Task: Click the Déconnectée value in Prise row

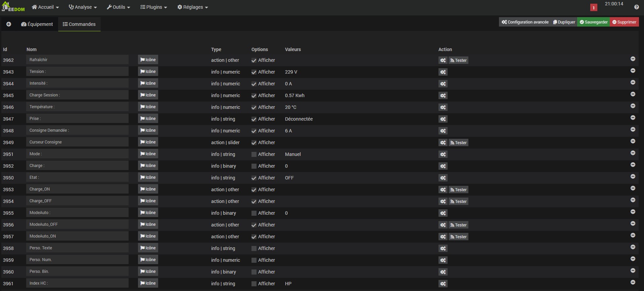Action: pos(299,119)
